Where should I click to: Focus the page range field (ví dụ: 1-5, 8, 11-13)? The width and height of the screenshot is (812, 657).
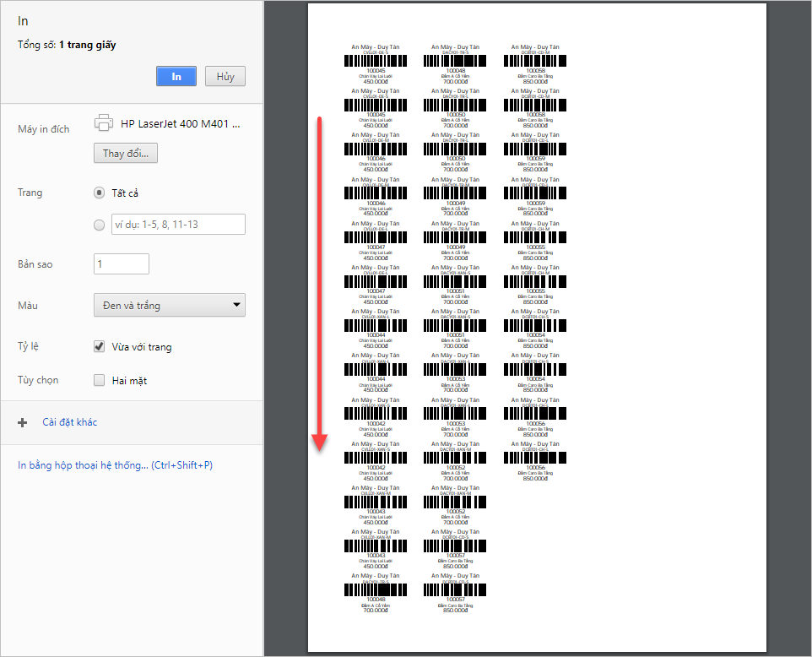pos(178,225)
